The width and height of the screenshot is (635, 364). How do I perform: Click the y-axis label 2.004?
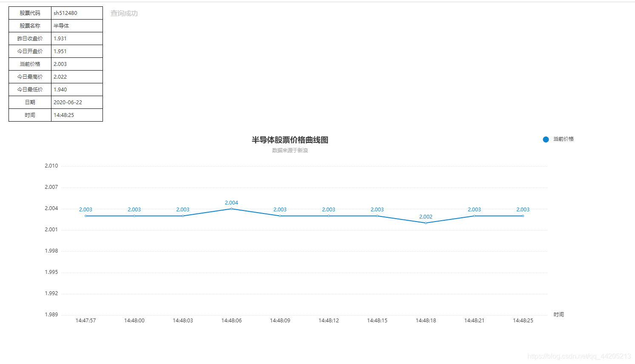coord(51,208)
